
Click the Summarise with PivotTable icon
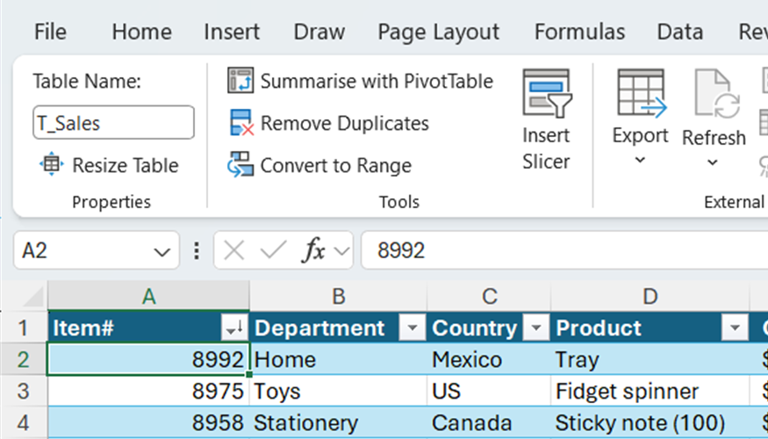(240, 81)
